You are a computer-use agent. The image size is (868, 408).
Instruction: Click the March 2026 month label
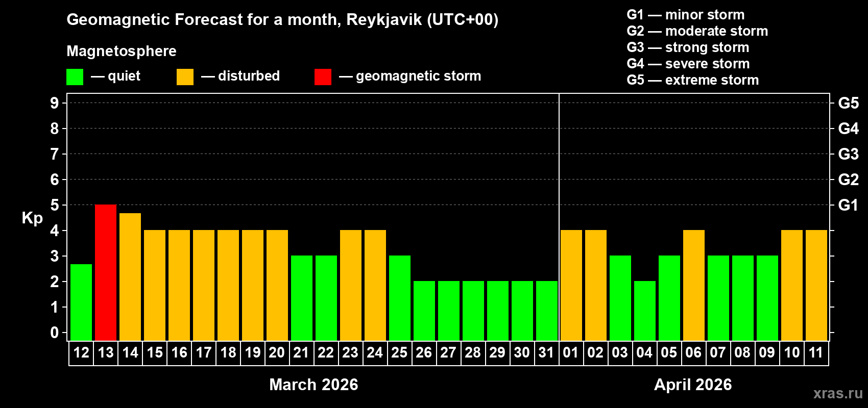tap(314, 385)
